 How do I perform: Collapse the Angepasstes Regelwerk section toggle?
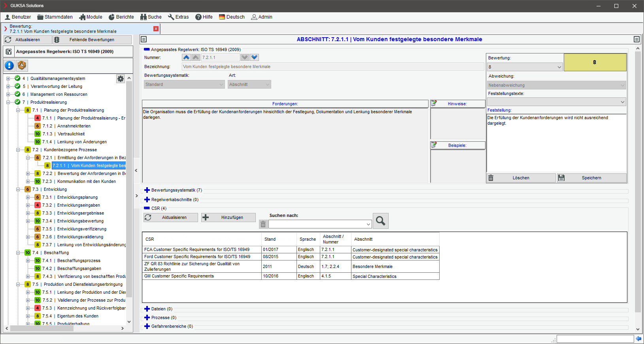click(x=147, y=49)
